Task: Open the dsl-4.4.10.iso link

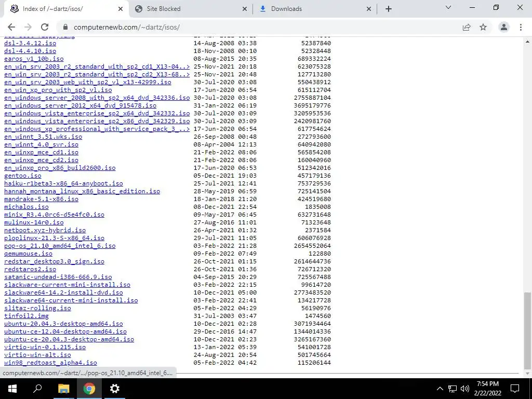Action: click(30, 51)
